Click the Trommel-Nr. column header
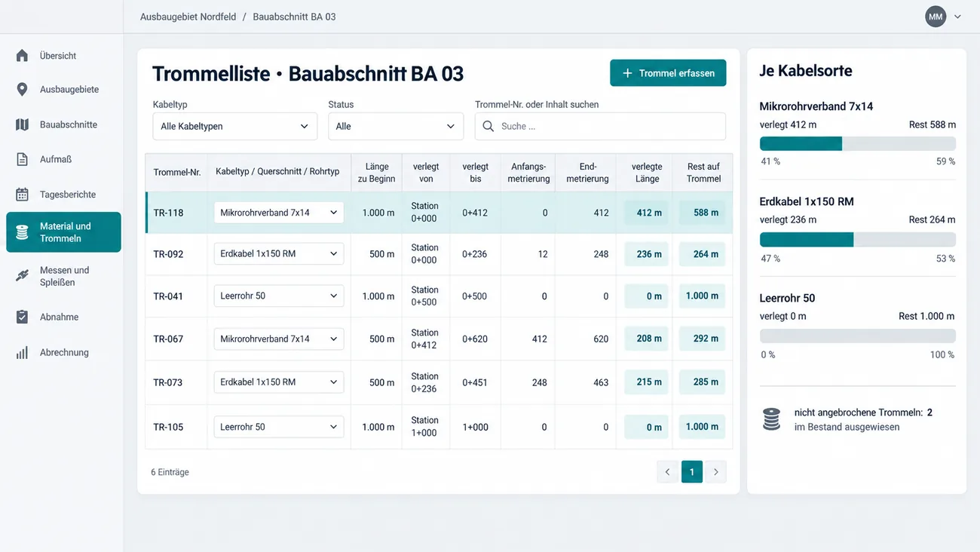The width and height of the screenshot is (980, 552). click(x=177, y=173)
